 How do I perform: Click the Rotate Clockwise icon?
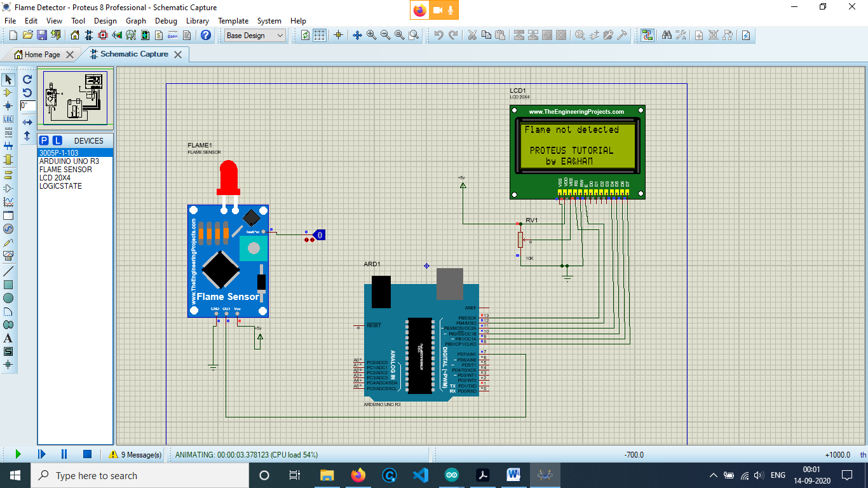tap(27, 79)
